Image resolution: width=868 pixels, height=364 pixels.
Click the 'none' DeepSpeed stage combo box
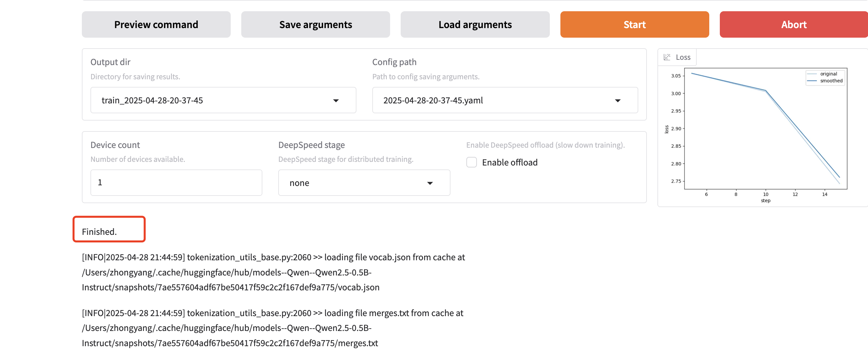tap(354, 183)
